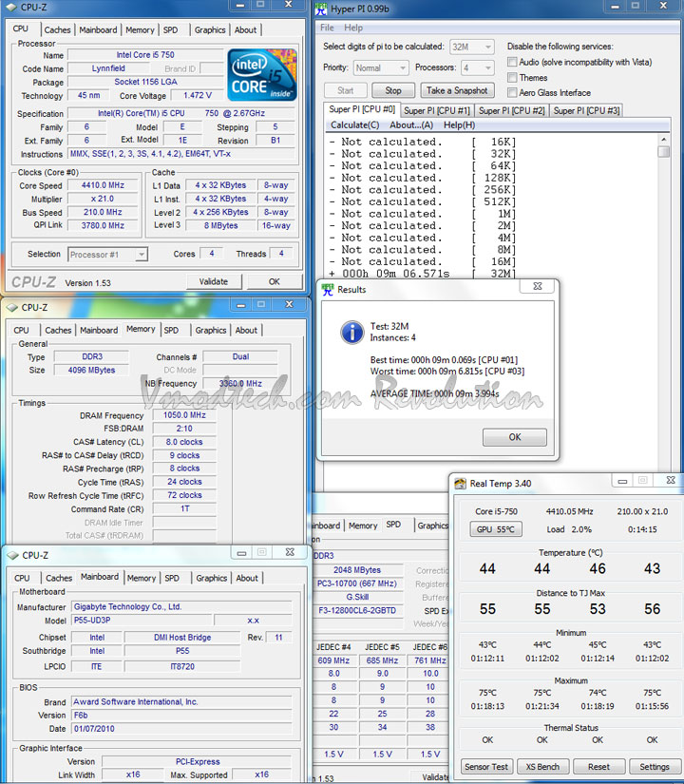Open Calculate(C) menu in Super PI
Image resolution: width=684 pixels, height=784 pixels.
pyautogui.click(x=355, y=125)
